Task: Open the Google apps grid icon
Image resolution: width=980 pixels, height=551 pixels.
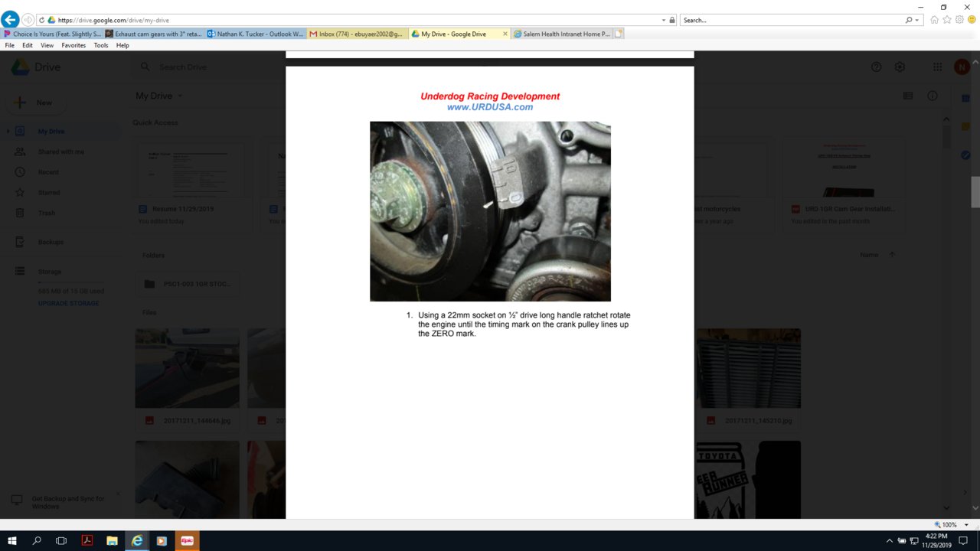Action: 937,67
